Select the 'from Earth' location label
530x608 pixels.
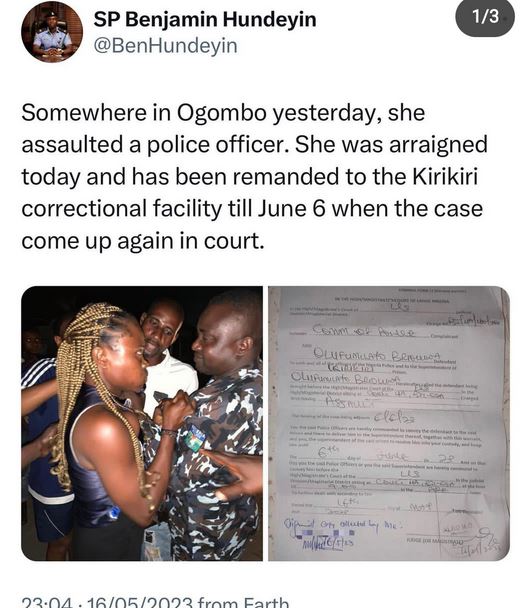point(243,602)
